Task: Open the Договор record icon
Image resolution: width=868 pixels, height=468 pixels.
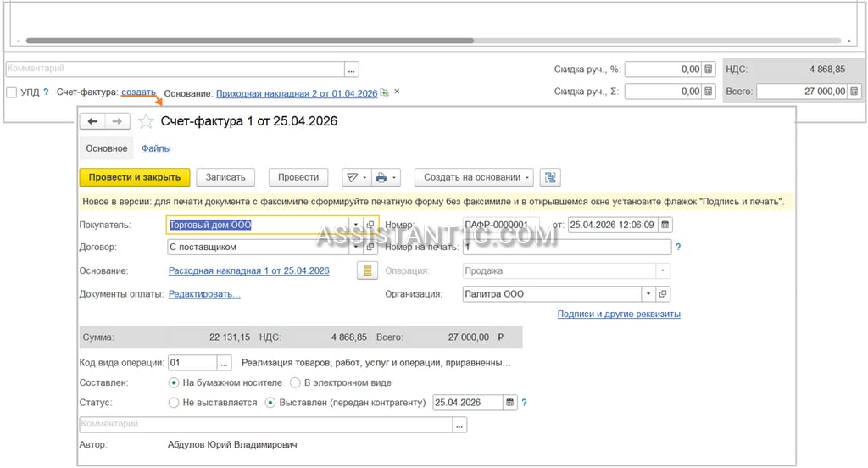Action: point(370,247)
